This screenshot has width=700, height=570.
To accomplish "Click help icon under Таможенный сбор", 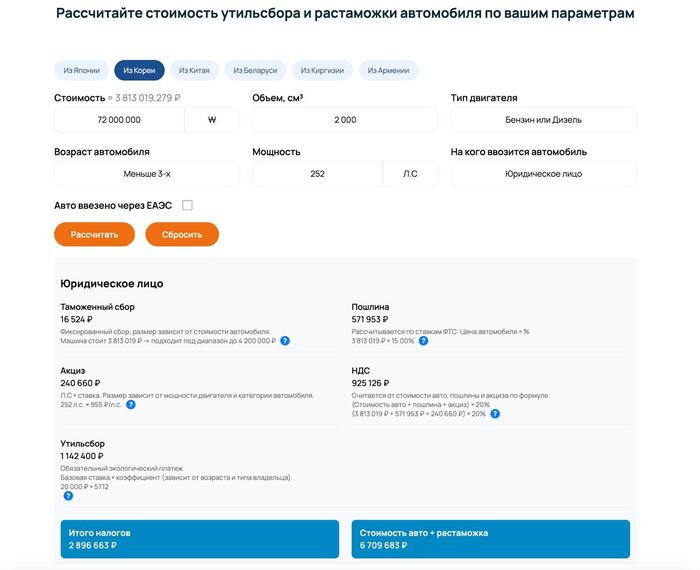I will pyautogui.click(x=285, y=341).
